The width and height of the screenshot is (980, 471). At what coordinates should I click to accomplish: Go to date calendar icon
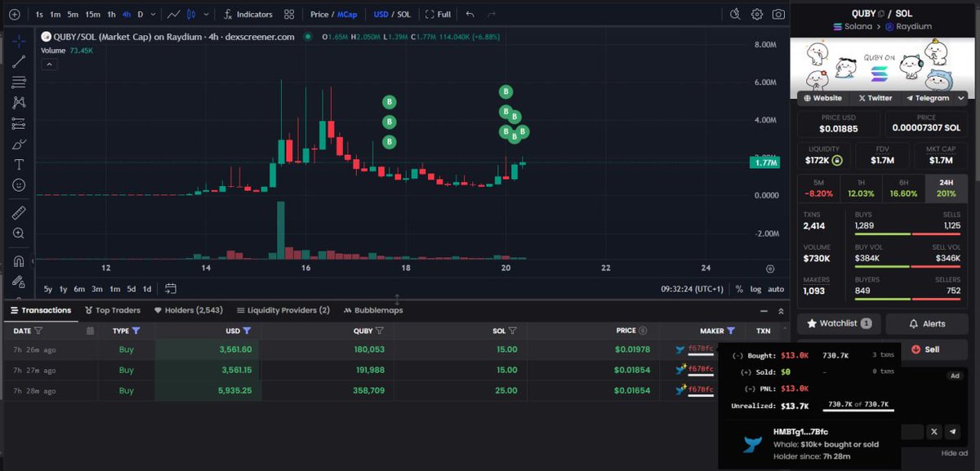point(171,289)
